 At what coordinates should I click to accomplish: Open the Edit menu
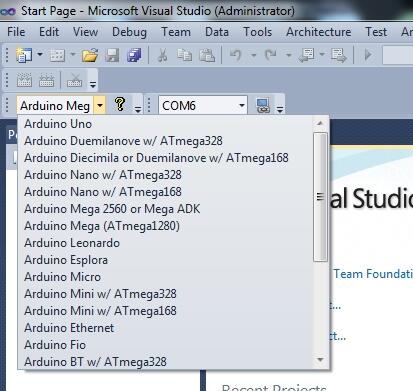click(49, 32)
